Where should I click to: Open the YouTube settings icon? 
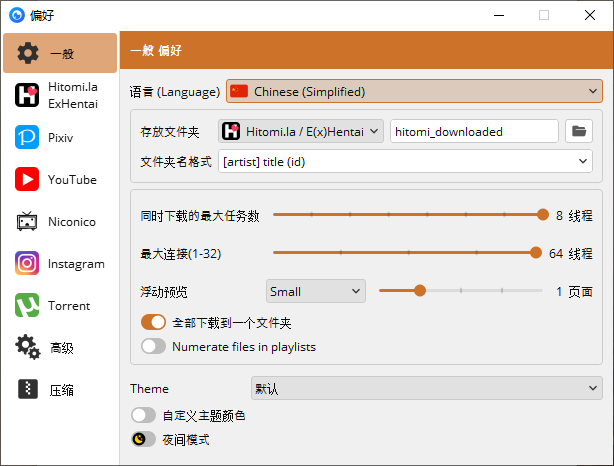pos(27,179)
